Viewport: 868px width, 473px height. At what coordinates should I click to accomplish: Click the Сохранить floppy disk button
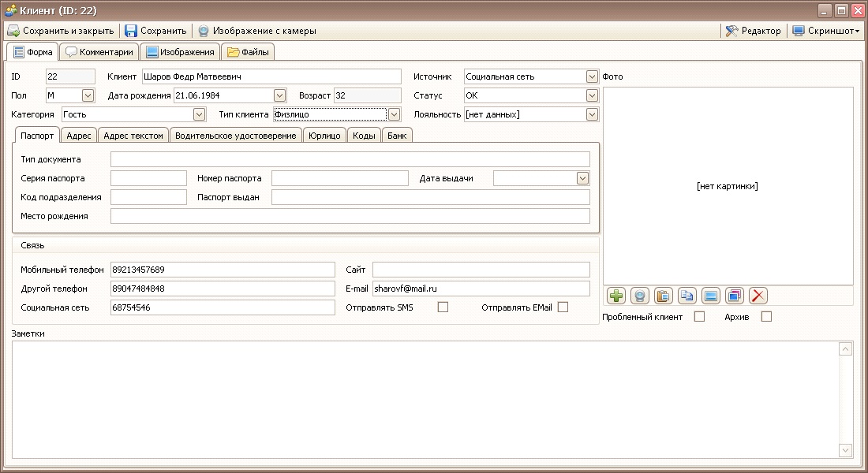155,31
